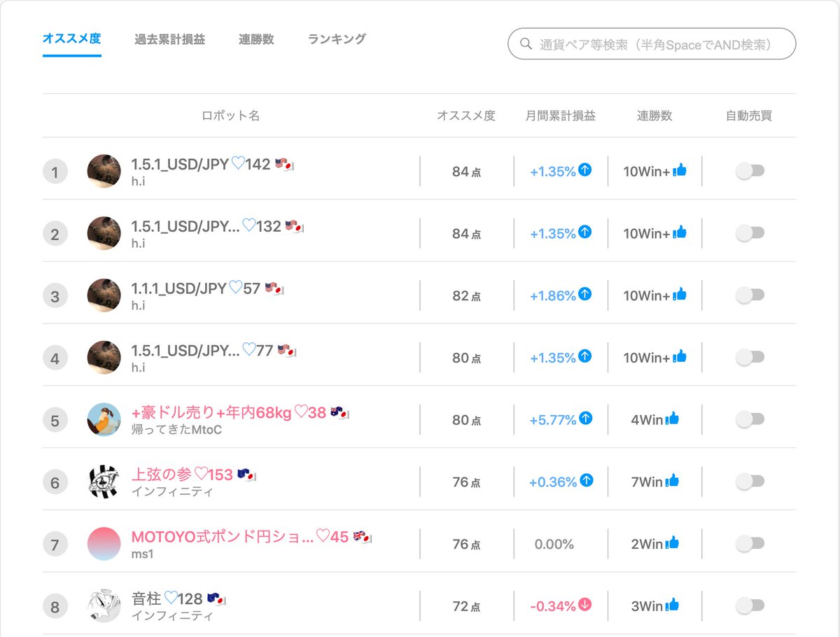Click 月間累計損益 column header
The image size is (840, 637).
[x=560, y=115]
